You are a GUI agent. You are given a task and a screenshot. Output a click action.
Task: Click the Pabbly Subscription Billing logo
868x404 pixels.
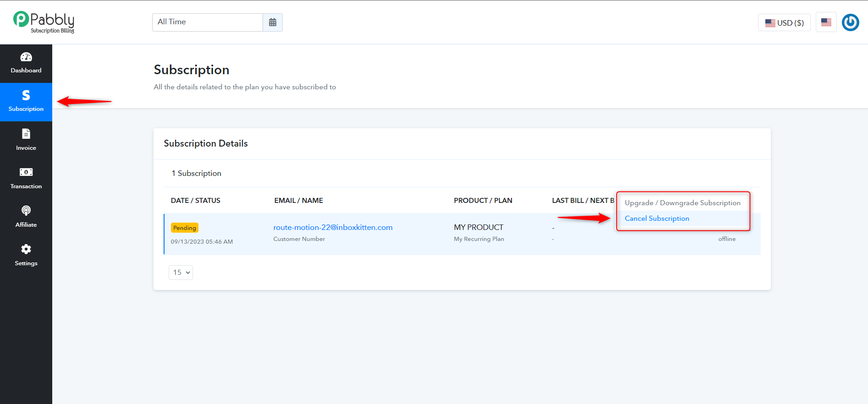pos(44,22)
